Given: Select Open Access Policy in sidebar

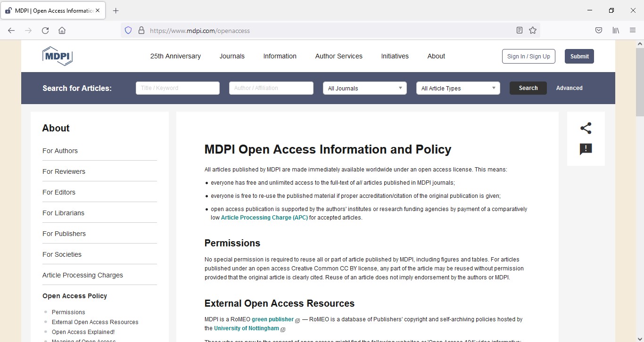Looking at the screenshot, I should point(74,296).
